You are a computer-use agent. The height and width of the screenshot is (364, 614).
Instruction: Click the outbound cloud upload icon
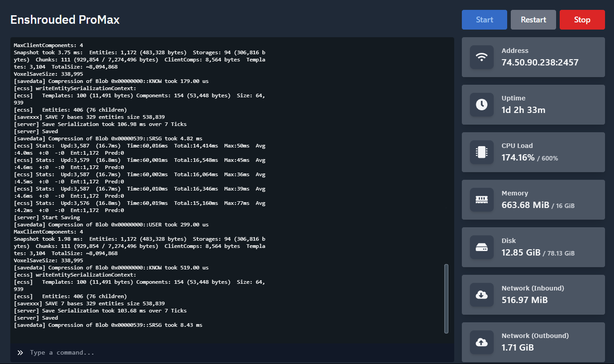coord(482,342)
